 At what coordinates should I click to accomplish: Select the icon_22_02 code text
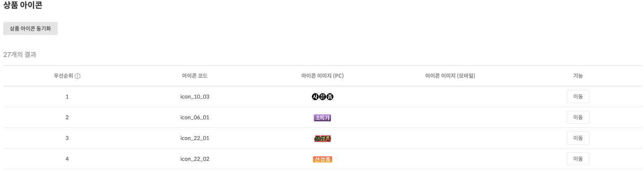(x=195, y=159)
